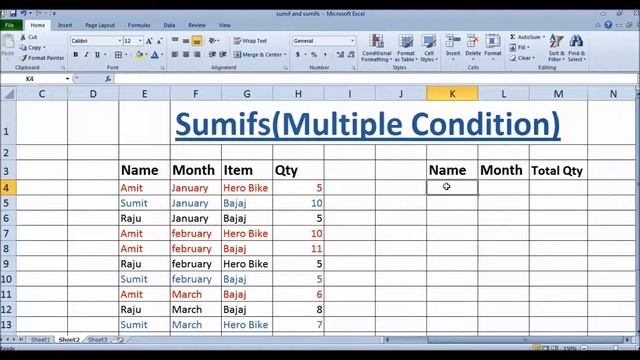Open Excel Help question mark
The height and width of the screenshot is (360, 640).
coord(608,25)
